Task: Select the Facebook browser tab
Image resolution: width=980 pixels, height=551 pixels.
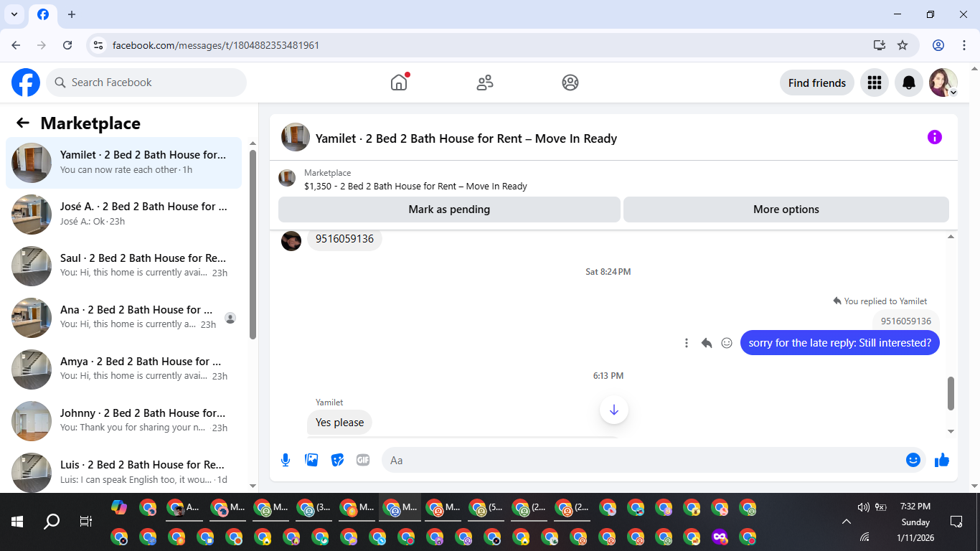Action: point(43,15)
